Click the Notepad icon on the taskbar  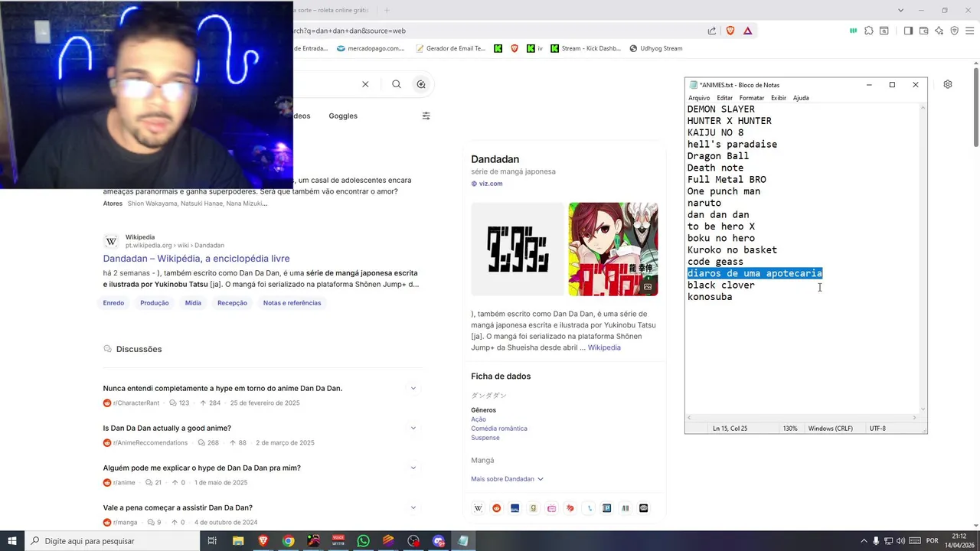click(x=462, y=541)
